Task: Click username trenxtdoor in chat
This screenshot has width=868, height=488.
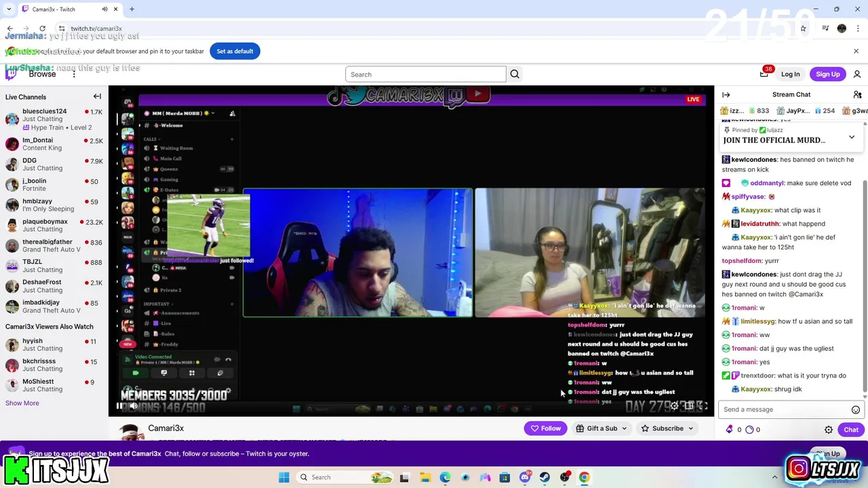Action: (x=758, y=375)
